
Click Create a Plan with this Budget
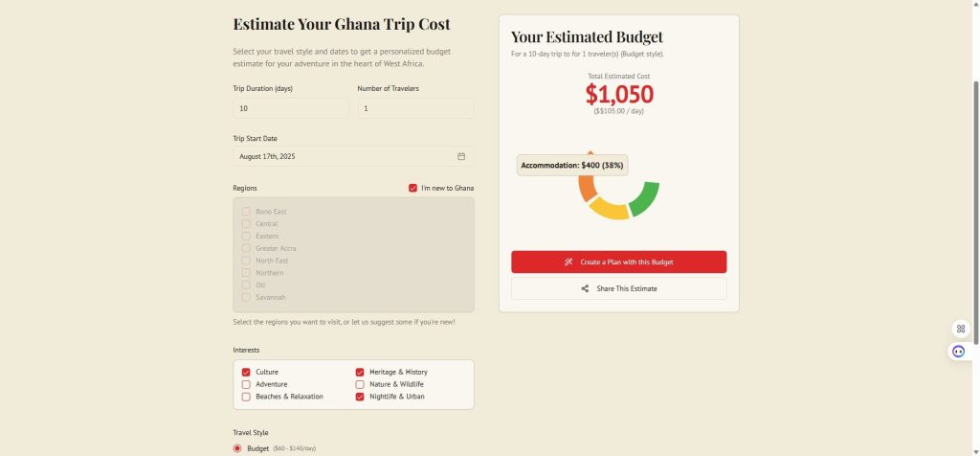(619, 262)
